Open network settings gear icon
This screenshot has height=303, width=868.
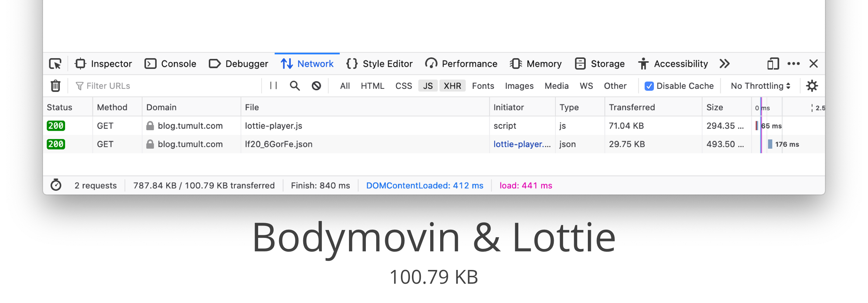point(812,86)
